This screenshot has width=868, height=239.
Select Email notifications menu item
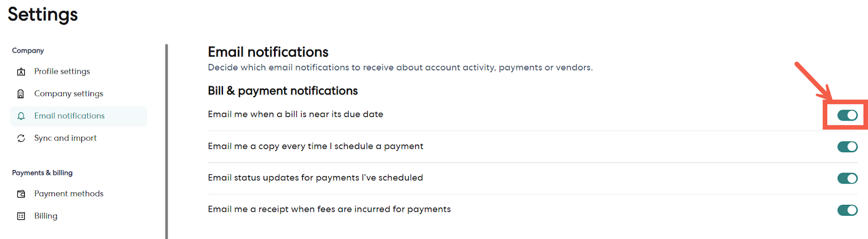[x=69, y=116]
